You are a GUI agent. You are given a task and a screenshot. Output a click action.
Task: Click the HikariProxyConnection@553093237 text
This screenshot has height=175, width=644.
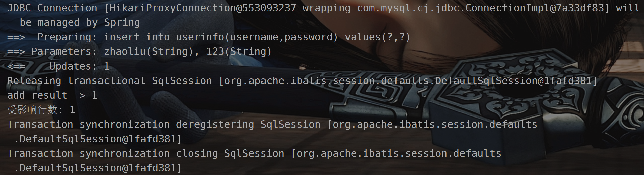203,8
